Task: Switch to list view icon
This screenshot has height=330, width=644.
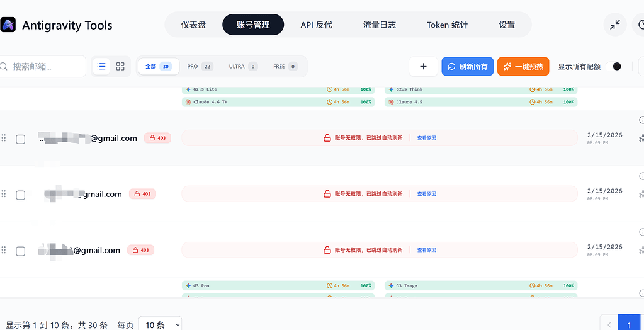Action: click(x=101, y=66)
